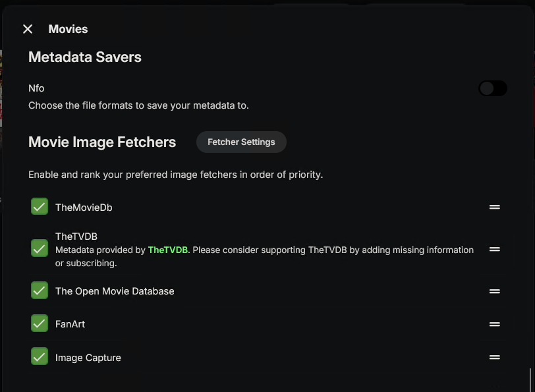Click the TheTVDB drag handle icon

495,249
